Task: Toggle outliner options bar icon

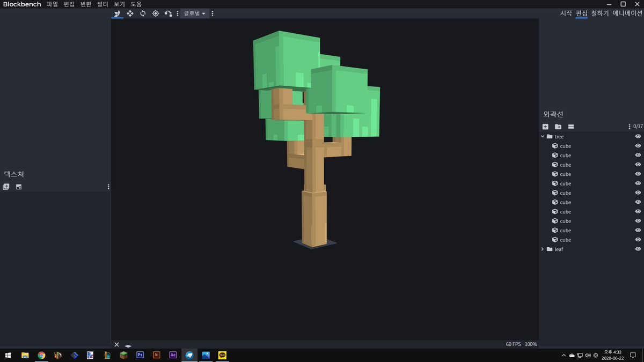Action: tap(571, 127)
